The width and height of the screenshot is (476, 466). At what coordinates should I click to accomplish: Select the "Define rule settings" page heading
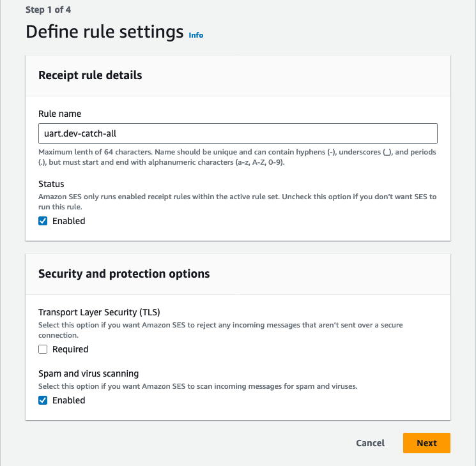coord(104,33)
